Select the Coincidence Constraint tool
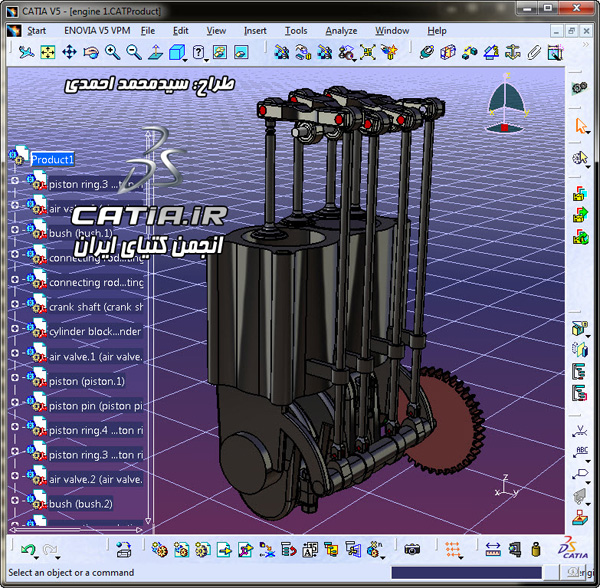 (427, 52)
